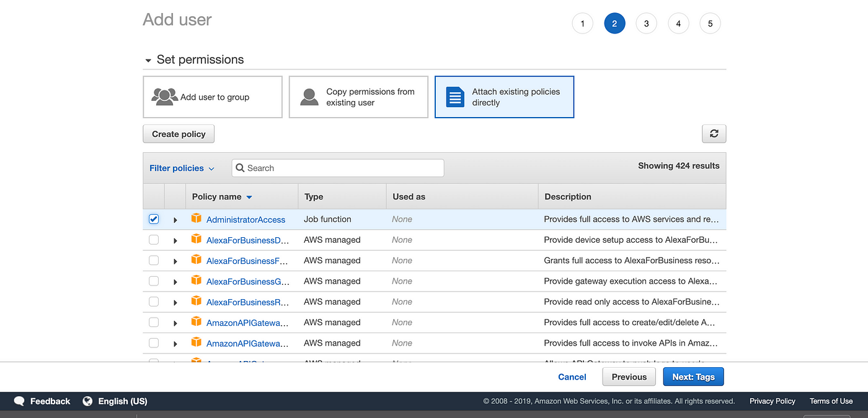The image size is (868, 418).
Task: Check the policy checkbox beside 'invoke APIs' description
Action: pyautogui.click(x=154, y=343)
